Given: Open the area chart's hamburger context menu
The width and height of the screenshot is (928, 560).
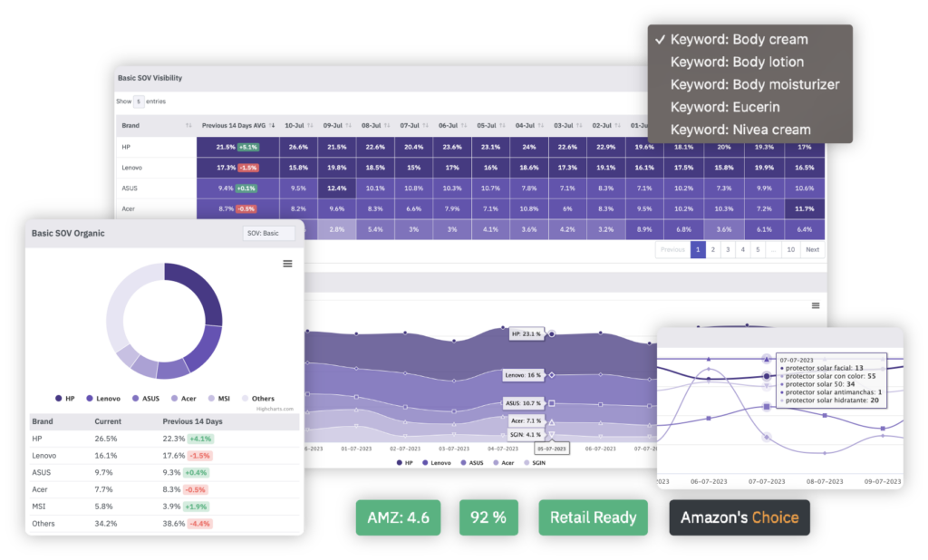Looking at the screenshot, I should point(815,305).
